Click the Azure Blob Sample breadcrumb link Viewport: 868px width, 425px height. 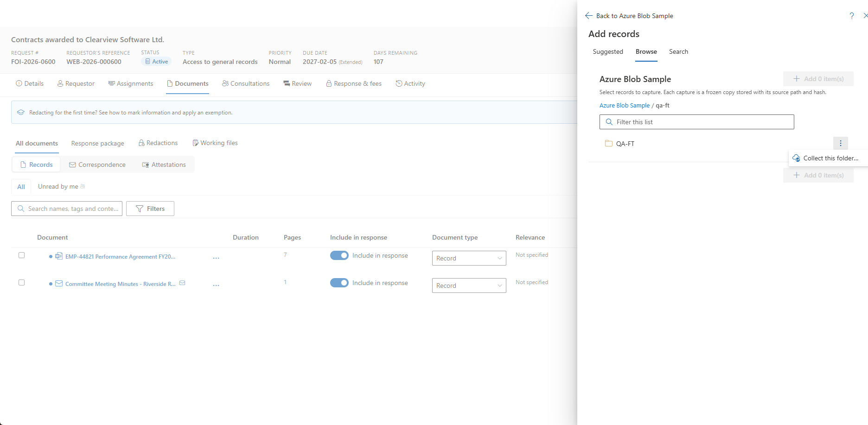click(625, 105)
